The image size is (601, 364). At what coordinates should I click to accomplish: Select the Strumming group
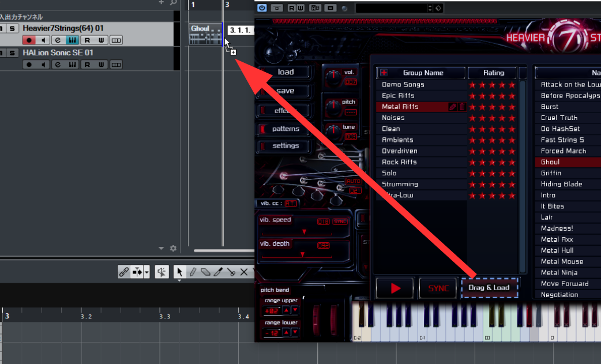pos(421,184)
